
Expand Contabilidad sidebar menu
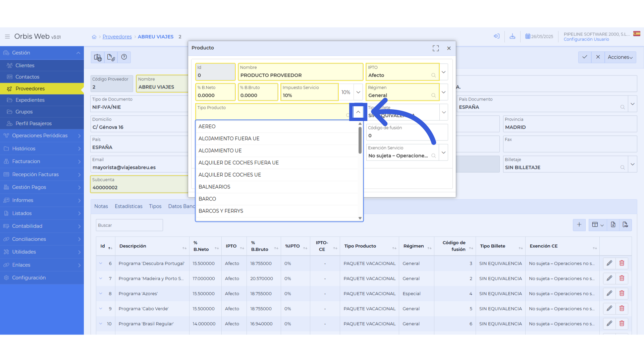[42, 226]
